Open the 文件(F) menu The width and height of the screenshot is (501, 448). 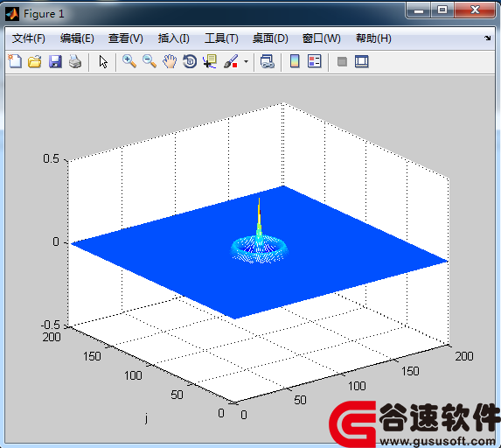(29, 38)
